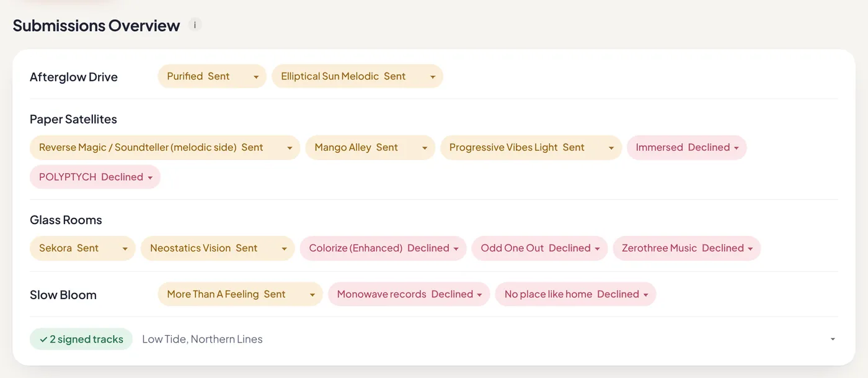This screenshot has height=378, width=868.
Task: Select the Glass Rooms track name
Action: [66, 220]
